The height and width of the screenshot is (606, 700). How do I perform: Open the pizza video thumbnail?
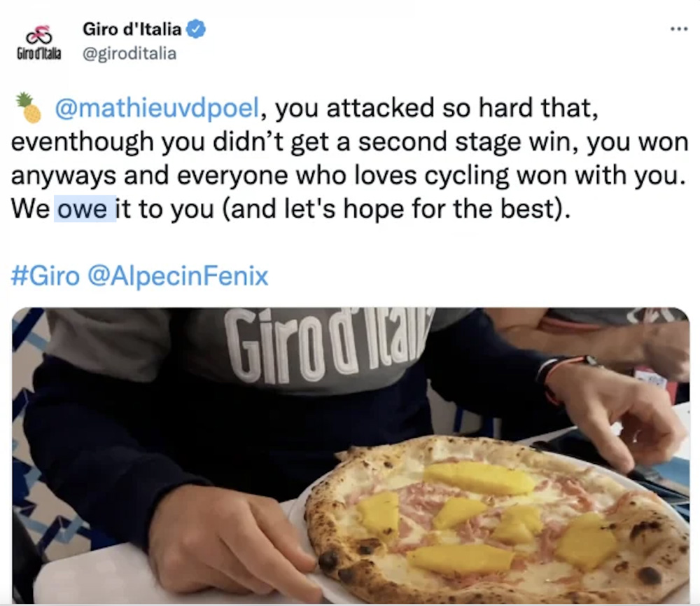coord(351,455)
